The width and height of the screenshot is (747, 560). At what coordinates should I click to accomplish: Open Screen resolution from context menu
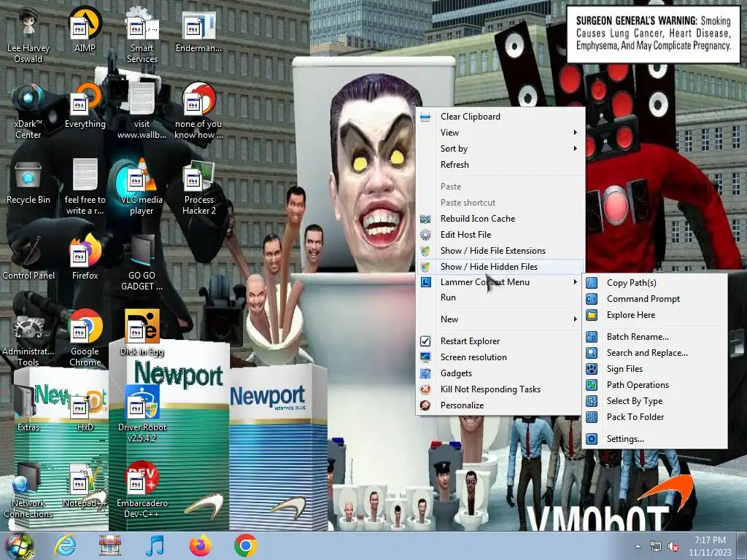pos(500,357)
